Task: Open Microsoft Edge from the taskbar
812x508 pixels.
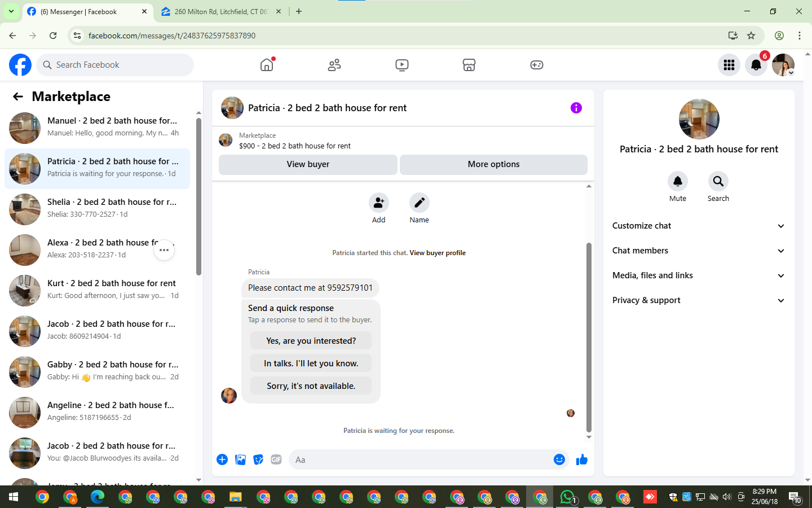Action: tap(98, 497)
